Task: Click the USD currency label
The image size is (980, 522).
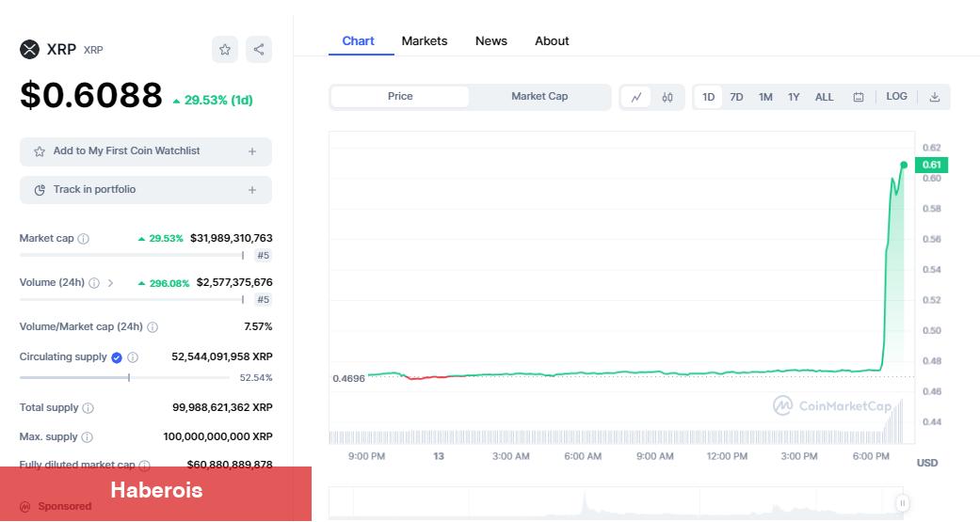Action: point(927,463)
